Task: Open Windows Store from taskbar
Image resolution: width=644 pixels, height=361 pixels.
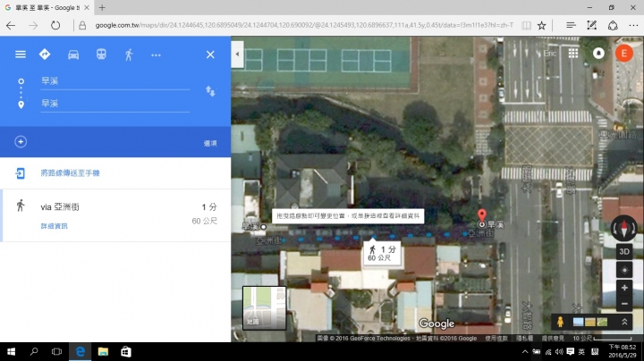Action: click(x=126, y=351)
